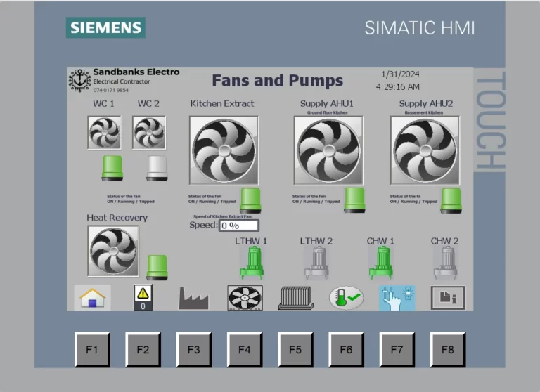
Task: Push the F4 function key
Action: 245,350
